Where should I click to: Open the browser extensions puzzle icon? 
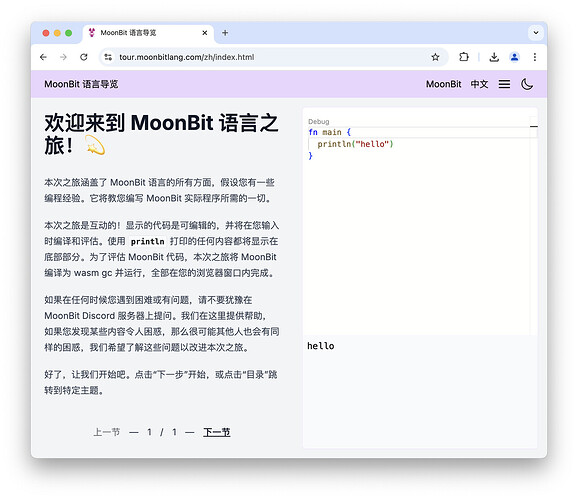point(464,57)
